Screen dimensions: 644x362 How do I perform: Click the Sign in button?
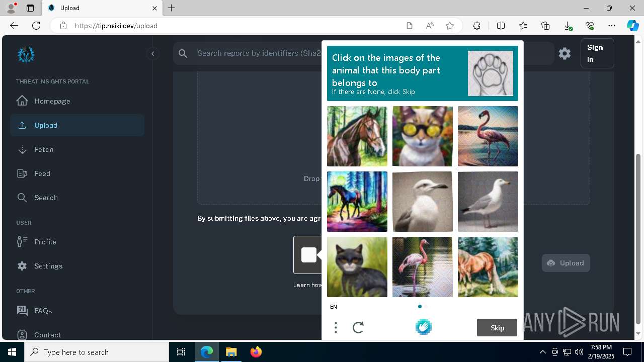point(597,53)
